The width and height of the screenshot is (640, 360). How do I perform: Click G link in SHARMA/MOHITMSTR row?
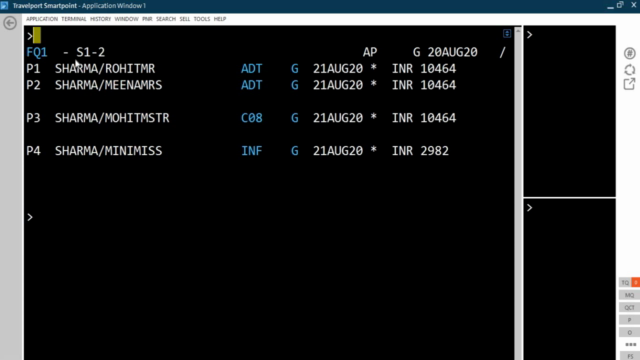[x=295, y=118]
